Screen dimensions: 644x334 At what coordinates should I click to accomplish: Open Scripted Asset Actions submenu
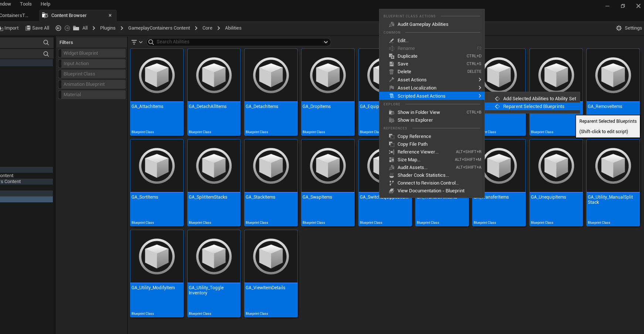click(432, 96)
